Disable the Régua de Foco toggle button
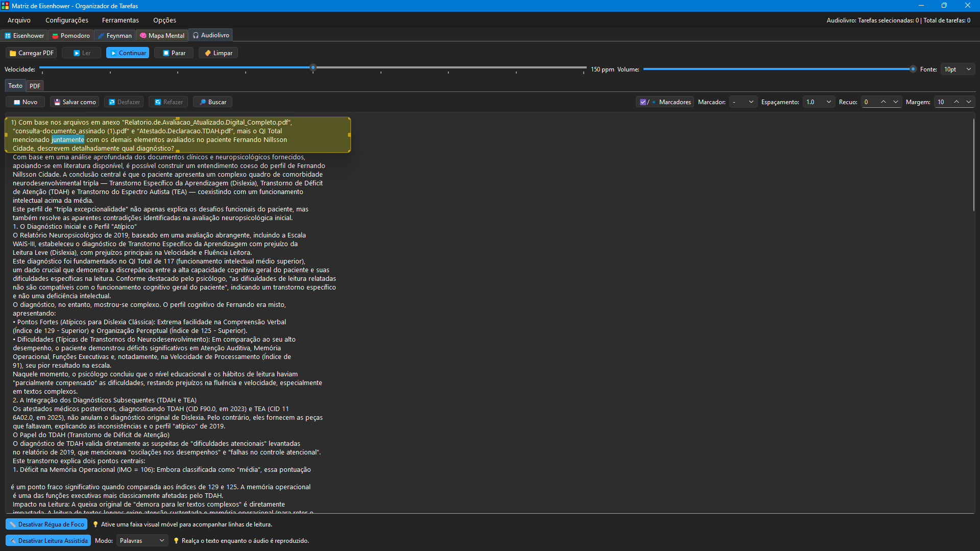 coord(46,524)
